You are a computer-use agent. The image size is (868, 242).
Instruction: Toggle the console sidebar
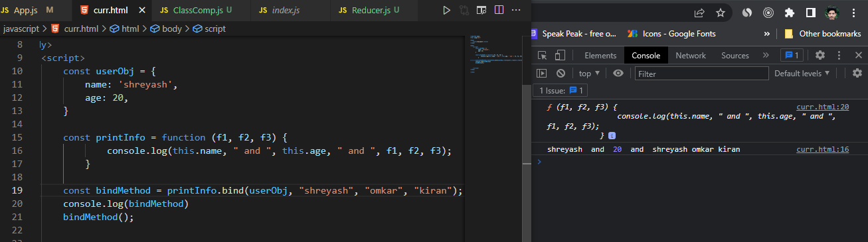pos(542,74)
